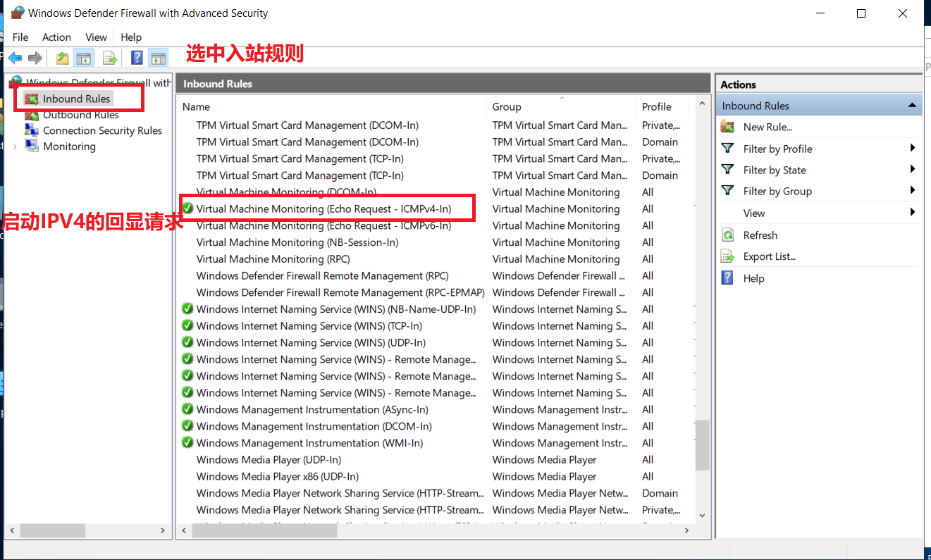Screen dimensions: 931x560
Task: Open the View submenu arrow in Actions
Action: pos(913,212)
